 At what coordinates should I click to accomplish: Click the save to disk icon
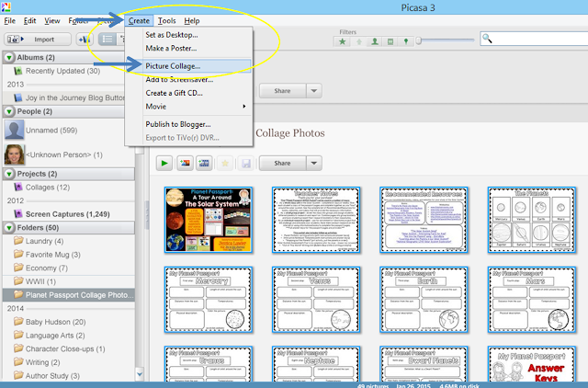[246, 164]
